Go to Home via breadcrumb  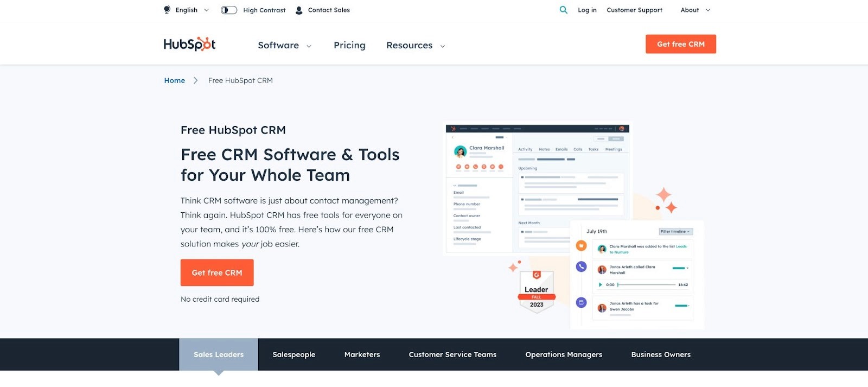click(175, 80)
